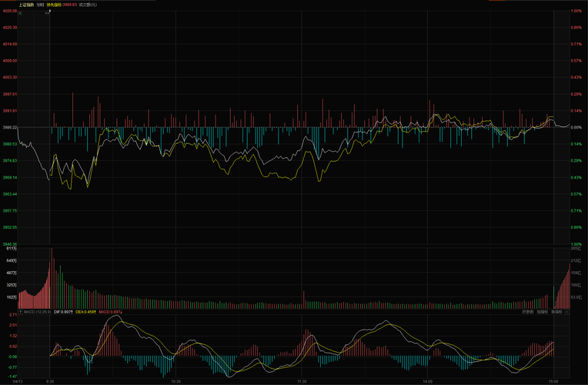Click the yellow 领先指标 leading indicator label
Screen dimensions: 588x385
(x=55, y=5)
